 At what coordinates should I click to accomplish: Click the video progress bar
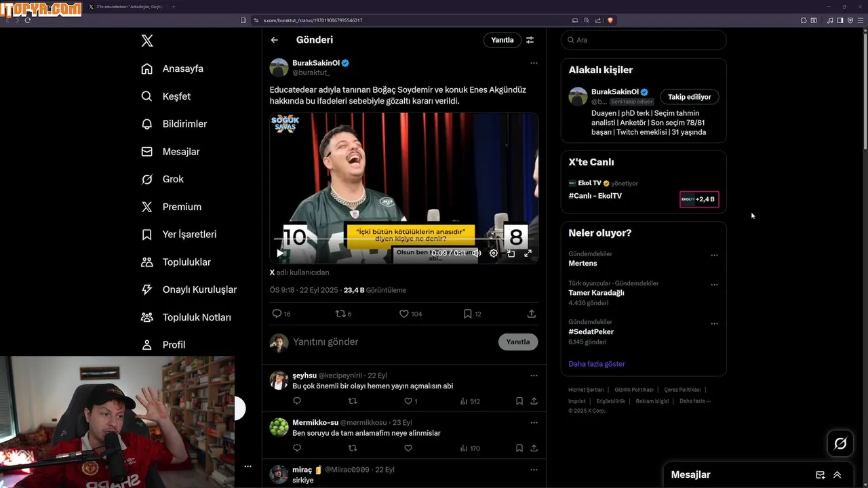tap(403, 239)
